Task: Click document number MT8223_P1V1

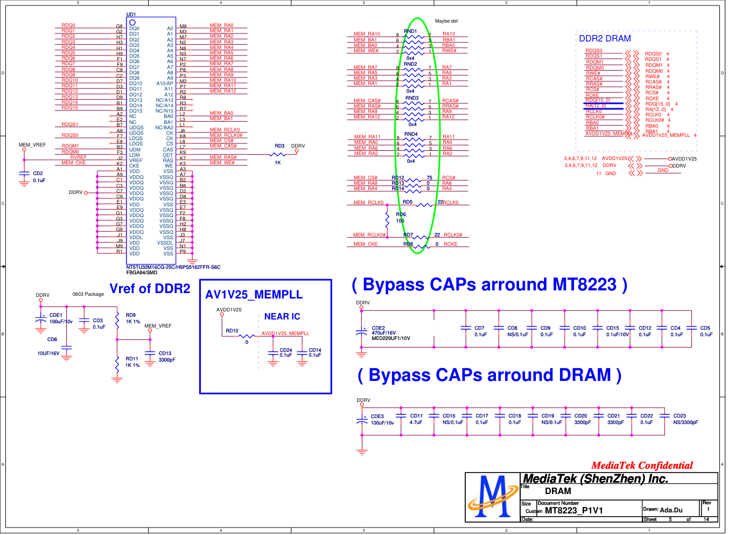Action: pos(573,510)
